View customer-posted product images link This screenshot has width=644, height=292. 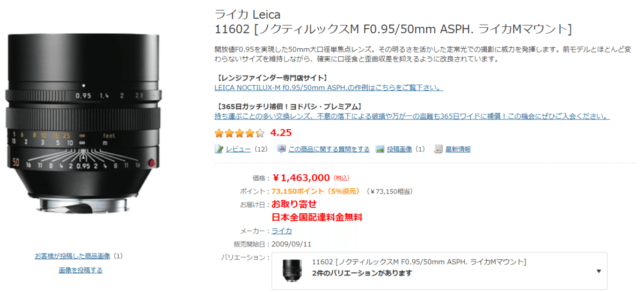click(x=72, y=256)
